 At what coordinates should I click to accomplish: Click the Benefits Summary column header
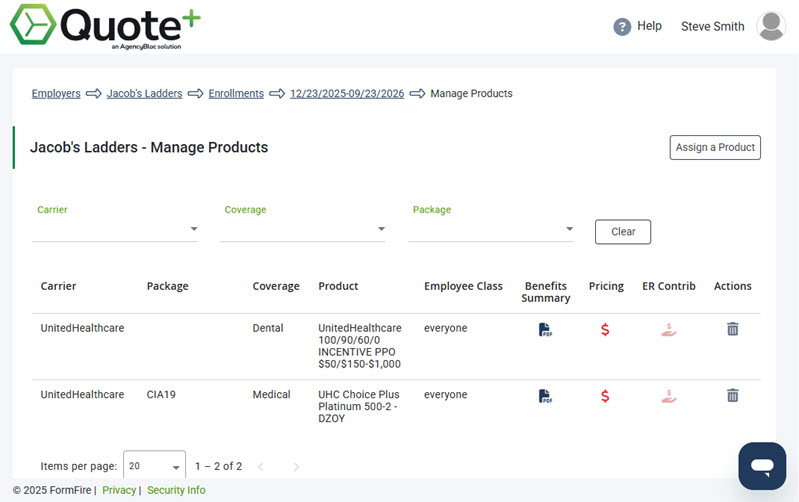[545, 292]
